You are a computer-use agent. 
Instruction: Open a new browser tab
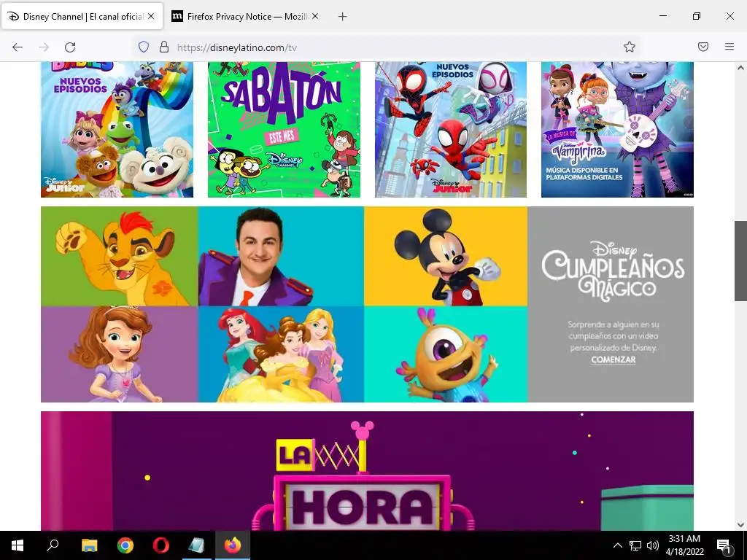[x=342, y=17]
